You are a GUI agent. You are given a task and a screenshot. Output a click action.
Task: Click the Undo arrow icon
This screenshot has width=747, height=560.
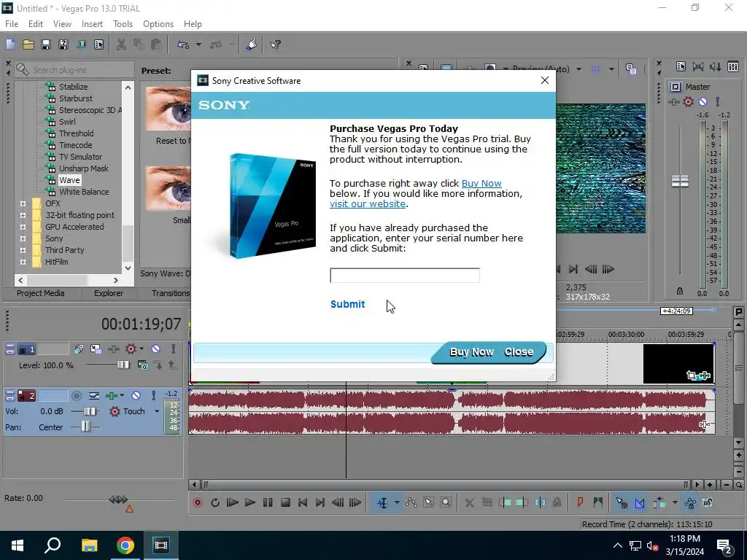[183, 44]
